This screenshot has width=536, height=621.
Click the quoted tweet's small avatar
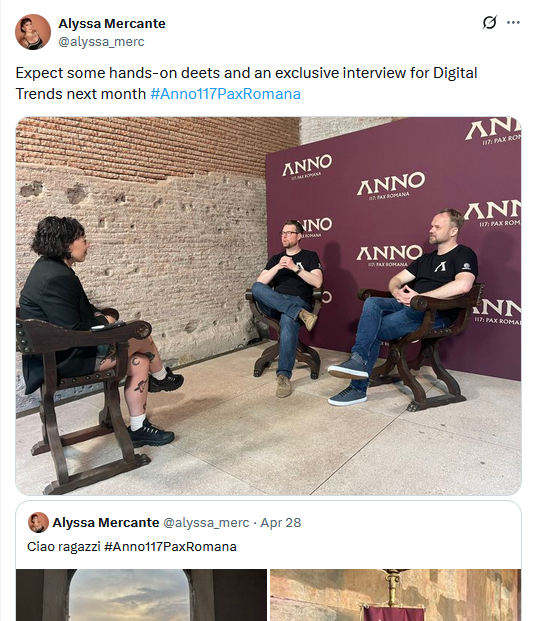pyautogui.click(x=38, y=522)
